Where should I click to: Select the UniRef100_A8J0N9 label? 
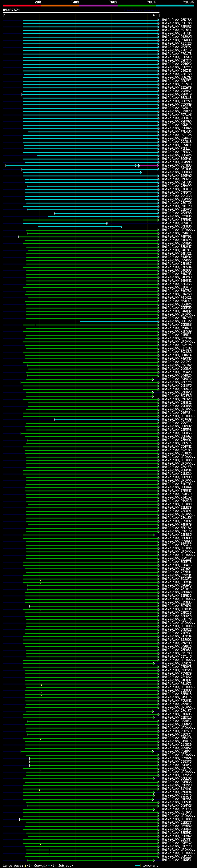tap(177, 420)
